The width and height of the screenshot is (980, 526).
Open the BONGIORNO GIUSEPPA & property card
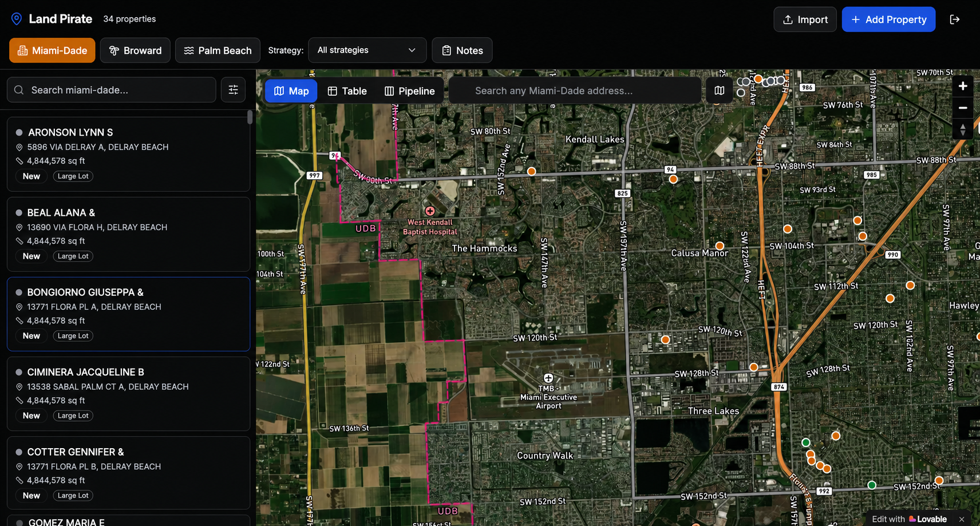128,314
